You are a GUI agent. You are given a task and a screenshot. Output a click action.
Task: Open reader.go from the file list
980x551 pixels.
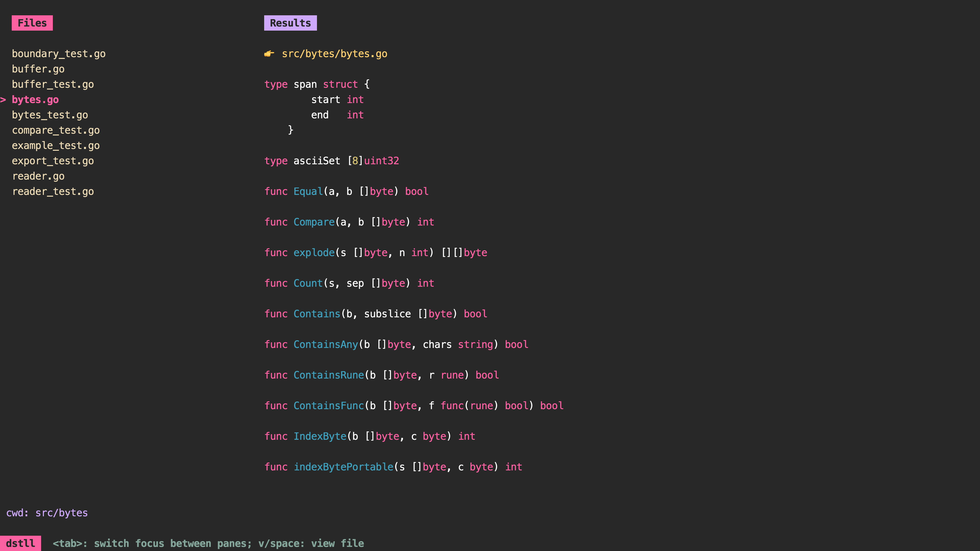coord(38,176)
